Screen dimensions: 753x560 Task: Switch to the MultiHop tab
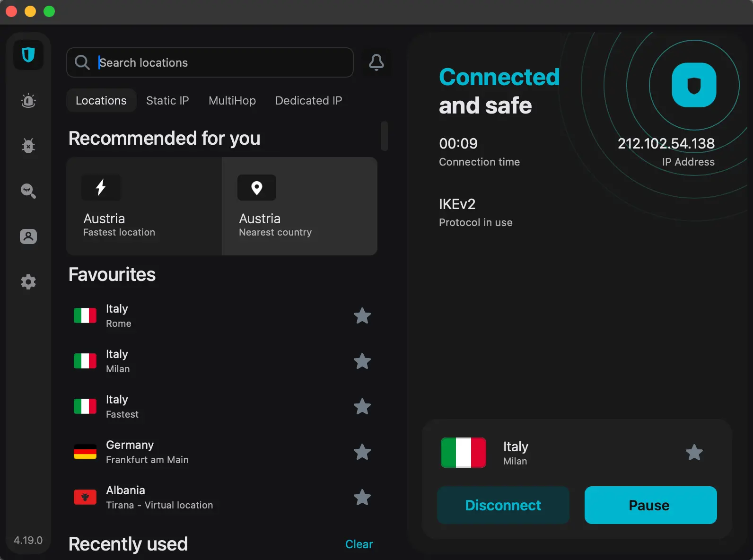click(232, 101)
